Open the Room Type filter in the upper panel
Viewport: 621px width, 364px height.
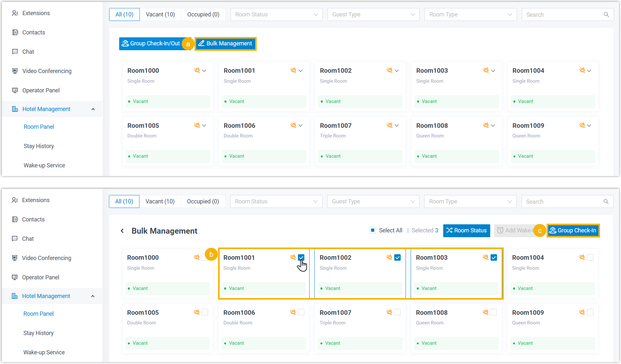point(470,14)
